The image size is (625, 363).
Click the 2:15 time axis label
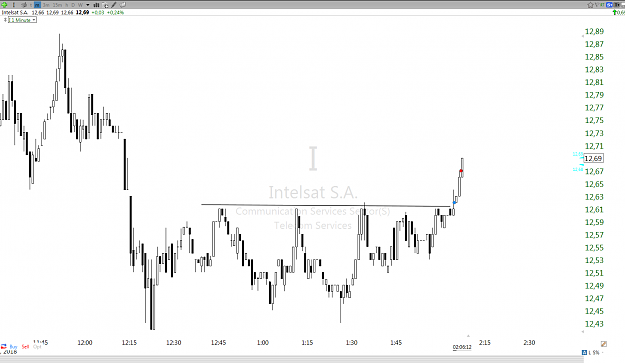tap(485, 343)
